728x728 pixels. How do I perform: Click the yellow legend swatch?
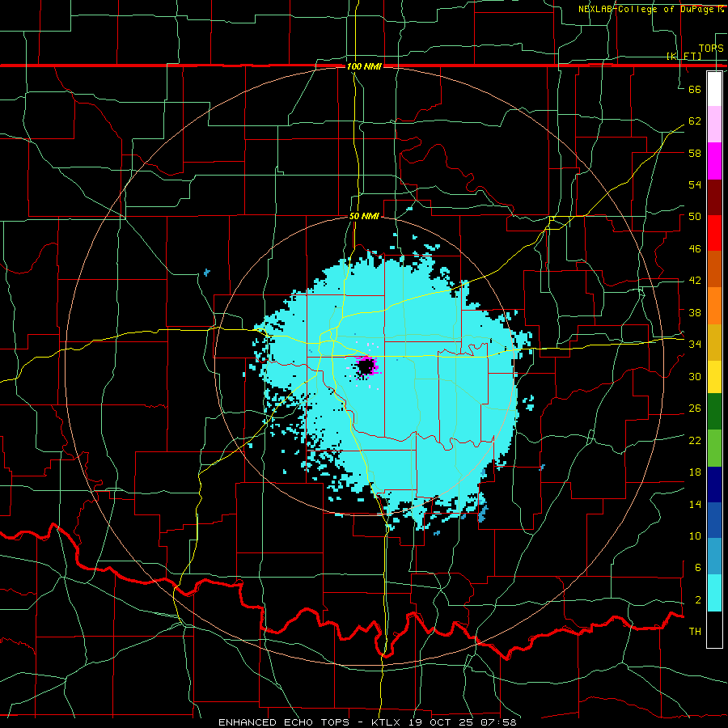tap(714, 377)
